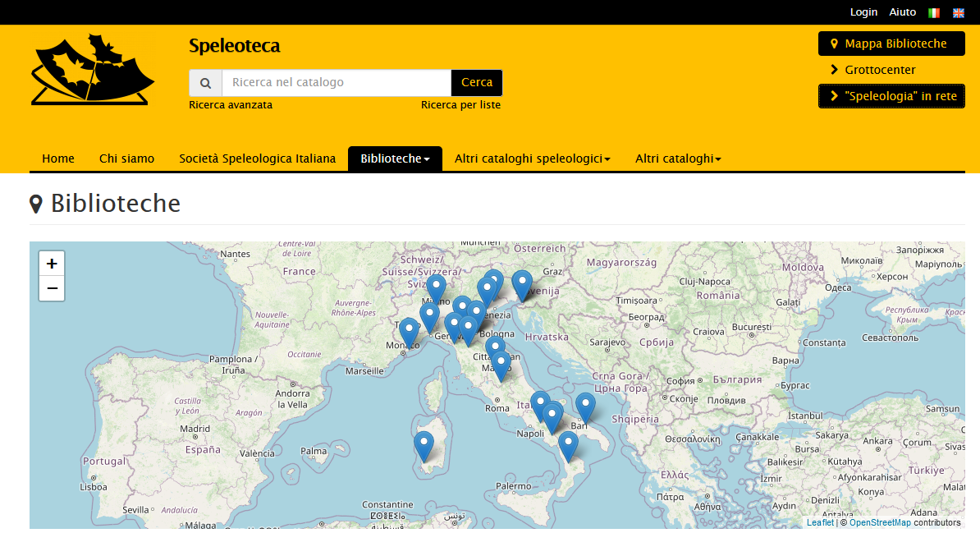Click the magnifying glass search icon

pyautogui.click(x=206, y=83)
